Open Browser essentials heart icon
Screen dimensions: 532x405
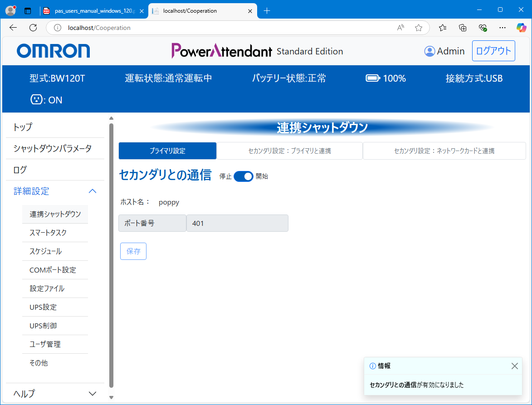point(483,28)
